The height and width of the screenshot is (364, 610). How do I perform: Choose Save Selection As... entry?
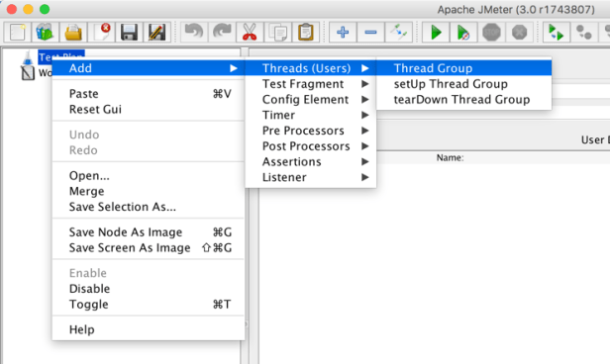click(x=149, y=207)
